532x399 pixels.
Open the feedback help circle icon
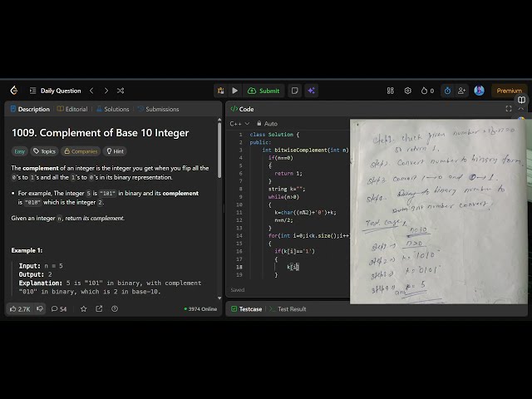pyautogui.click(x=115, y=308)
